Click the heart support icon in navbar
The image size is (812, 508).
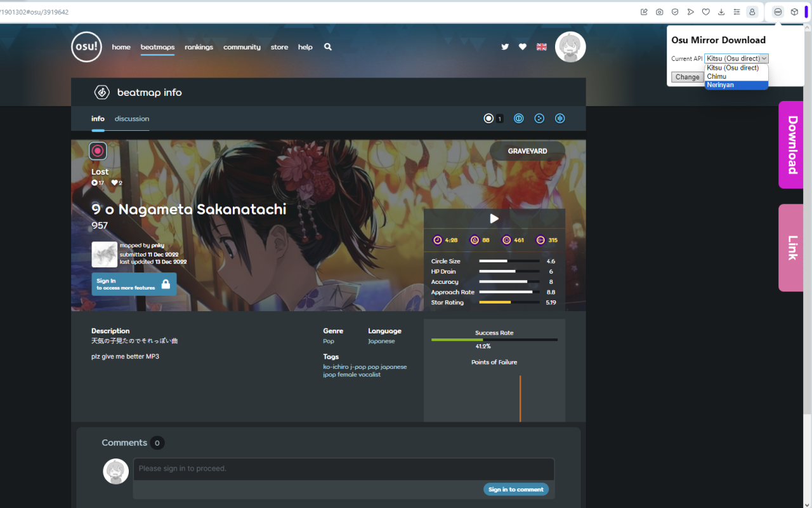click(522, 46)
